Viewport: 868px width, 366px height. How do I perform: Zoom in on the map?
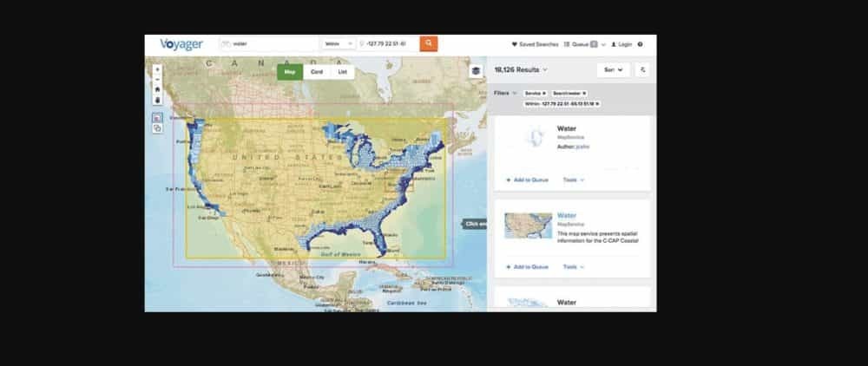(x=157, y=69)
